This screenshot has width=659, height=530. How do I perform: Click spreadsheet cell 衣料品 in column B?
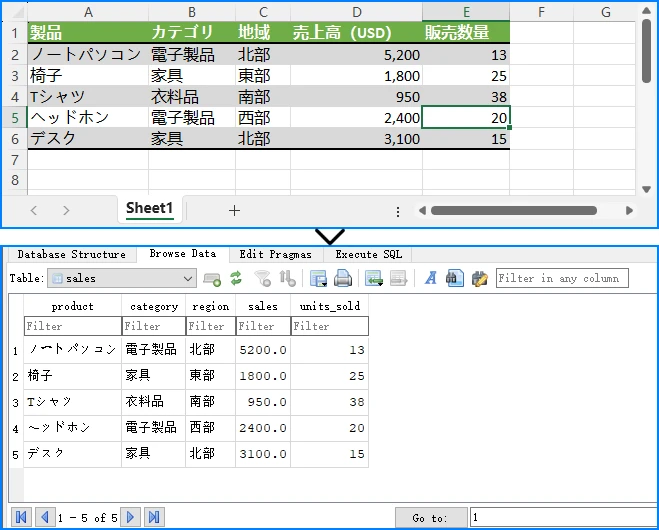(x=192, y=97)
